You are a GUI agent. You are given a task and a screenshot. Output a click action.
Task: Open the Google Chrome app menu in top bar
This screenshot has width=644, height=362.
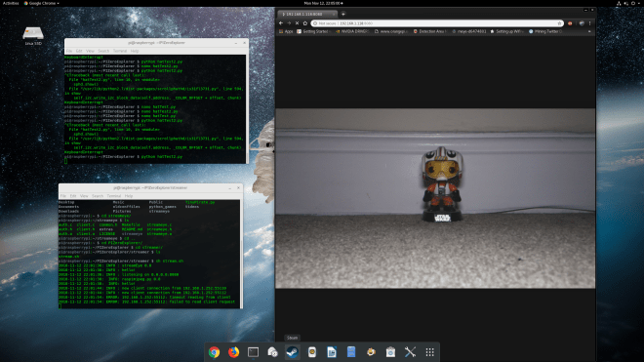click(x=42, y=3)
